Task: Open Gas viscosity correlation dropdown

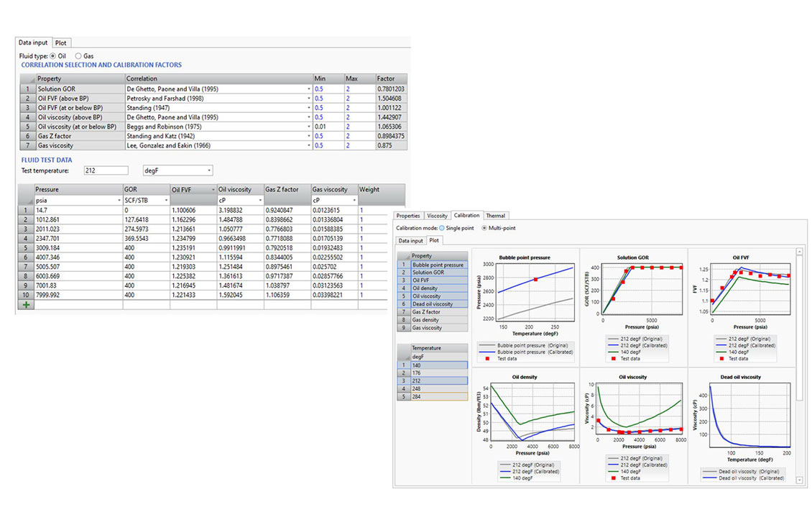Action: point(310,145)
